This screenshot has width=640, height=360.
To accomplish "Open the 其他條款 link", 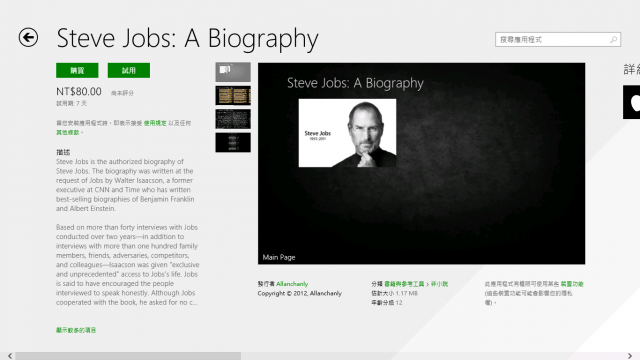I will point(68,132).
